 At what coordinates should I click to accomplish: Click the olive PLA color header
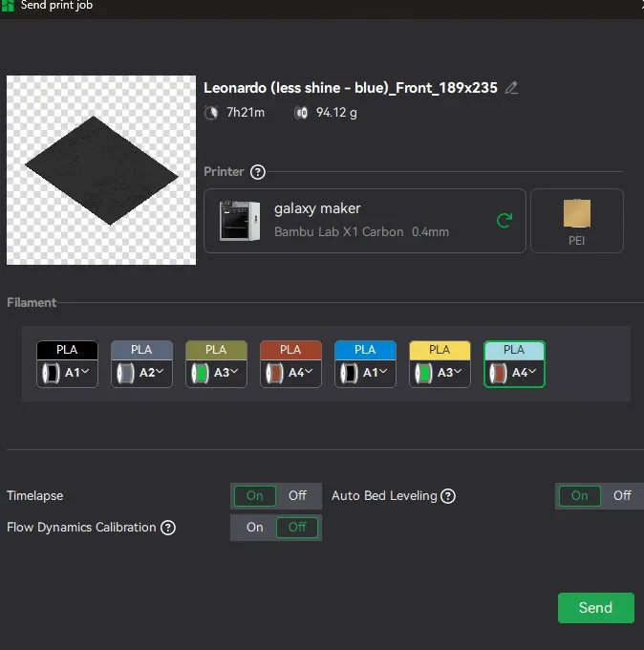pos(216,350)
